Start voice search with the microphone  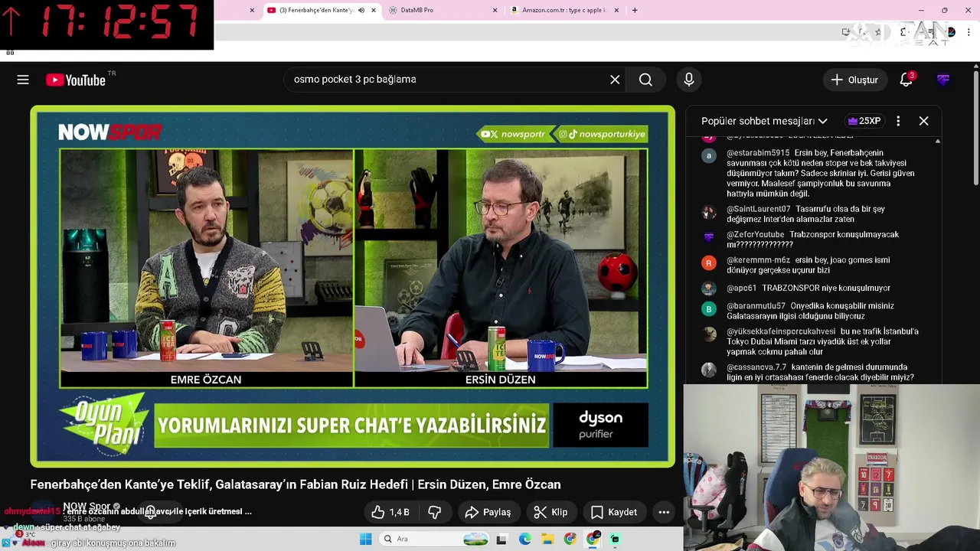point(689,80)
